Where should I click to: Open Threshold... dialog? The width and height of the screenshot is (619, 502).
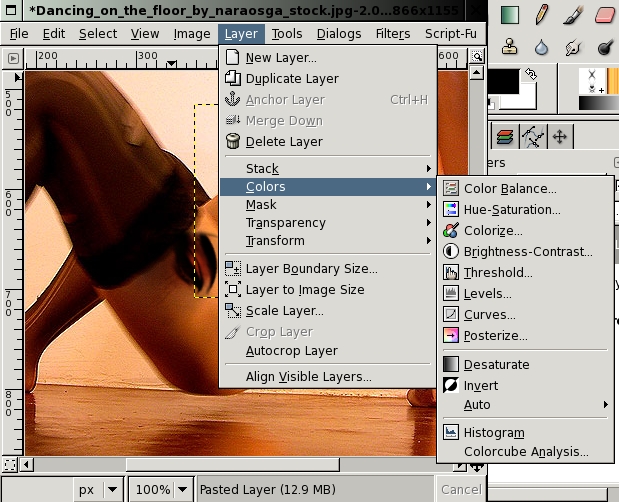pos(525,272)
